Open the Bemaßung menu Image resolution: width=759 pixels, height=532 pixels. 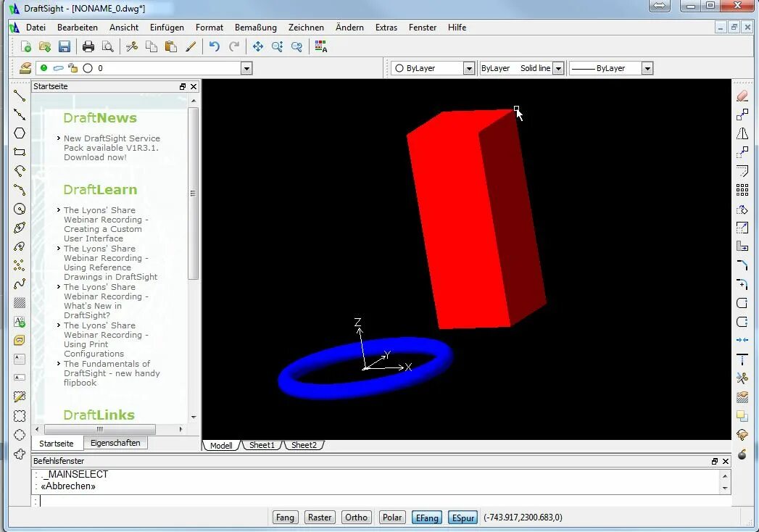[x=256, y=28]
